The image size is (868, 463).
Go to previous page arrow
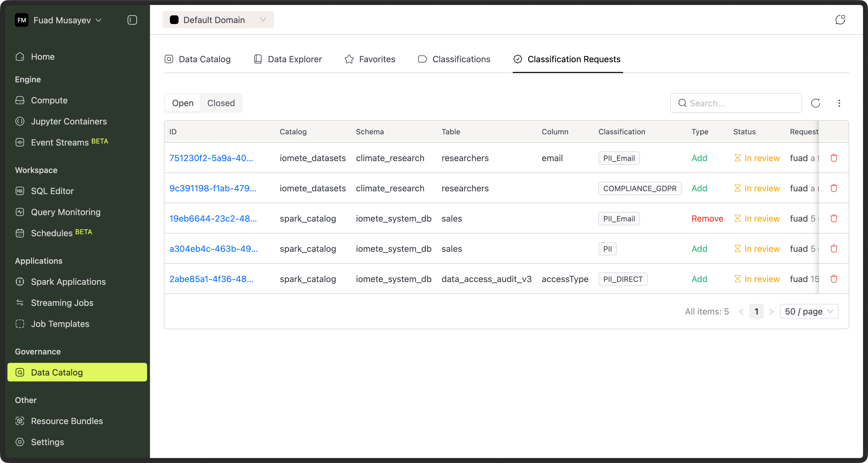tap(741, 312)
